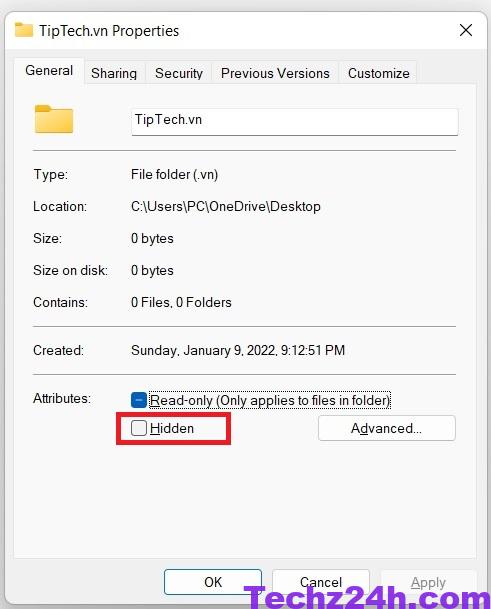
Task: Click the Contains files count text
Action: coord(181,302)
